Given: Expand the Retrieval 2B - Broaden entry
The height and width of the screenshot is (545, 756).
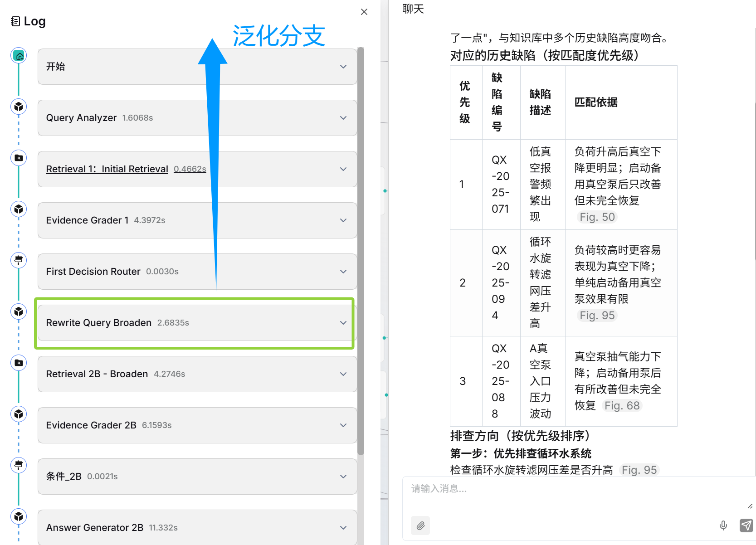Looking at the screenshot, I should coord(343,374).
